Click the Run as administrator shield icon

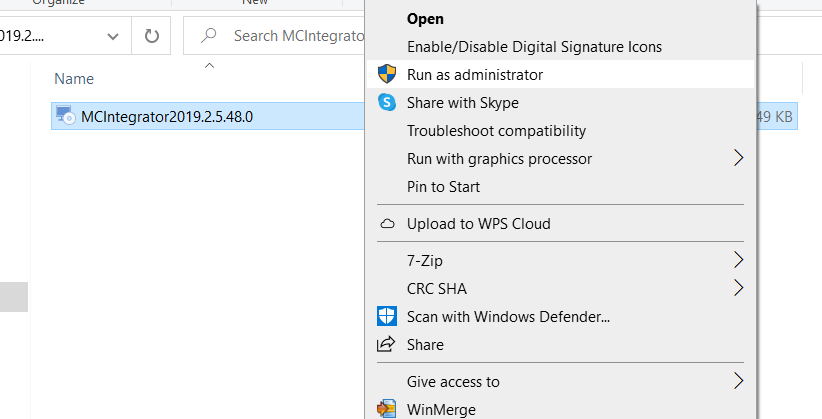[387, 74]
